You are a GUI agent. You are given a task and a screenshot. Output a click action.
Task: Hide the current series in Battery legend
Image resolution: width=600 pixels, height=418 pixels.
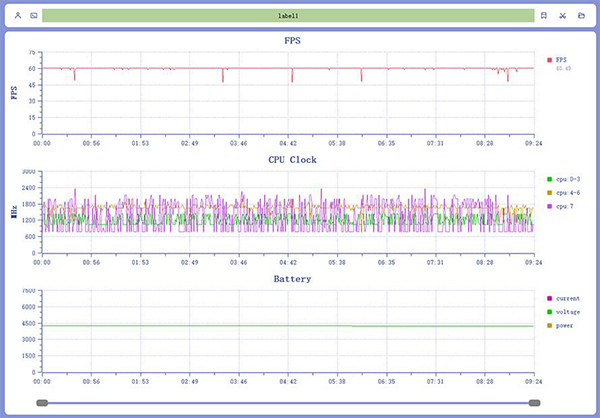[565, 298]
